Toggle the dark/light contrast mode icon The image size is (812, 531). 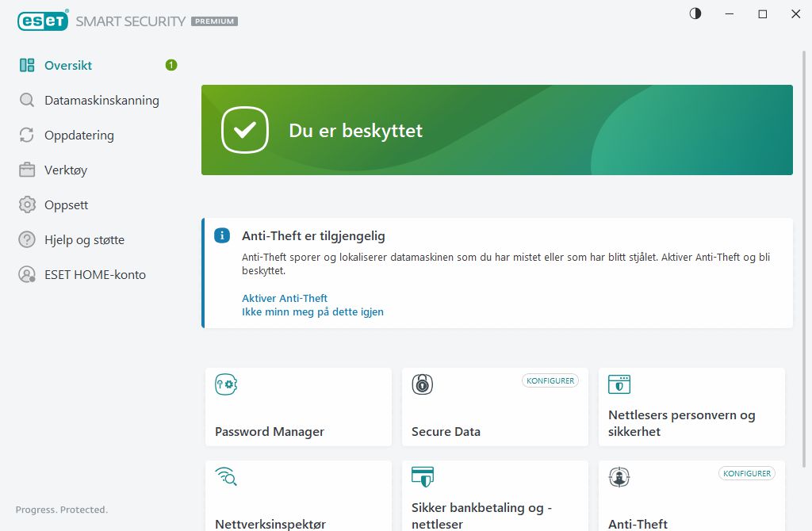tap(695, 13)
